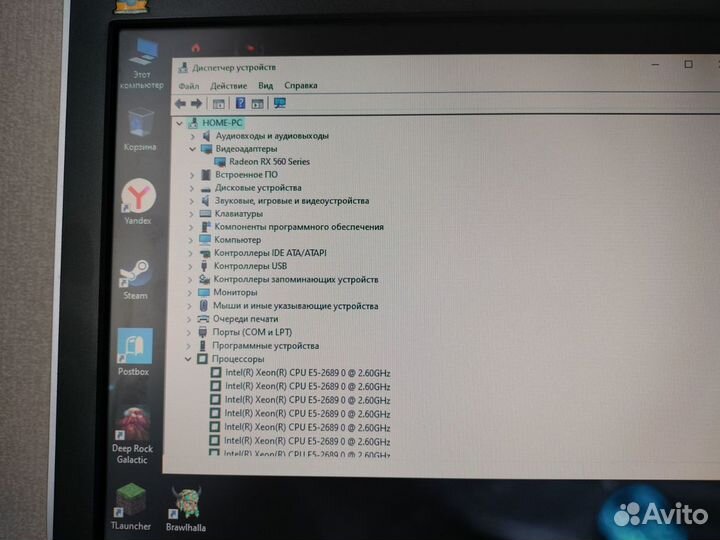Open the Справка menu

[301, 85]
